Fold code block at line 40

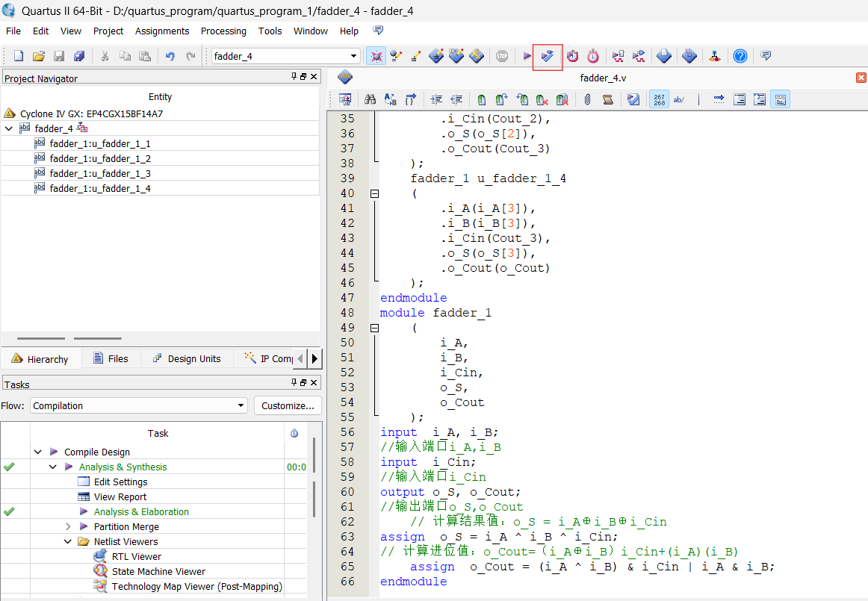click(375, 193)
